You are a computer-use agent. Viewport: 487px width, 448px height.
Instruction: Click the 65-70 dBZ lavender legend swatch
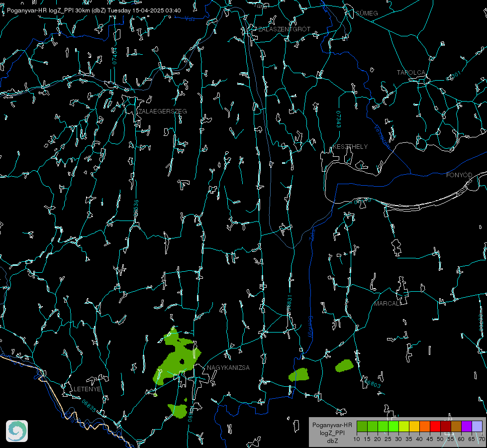pyautogui.click(x=477, y=426)
